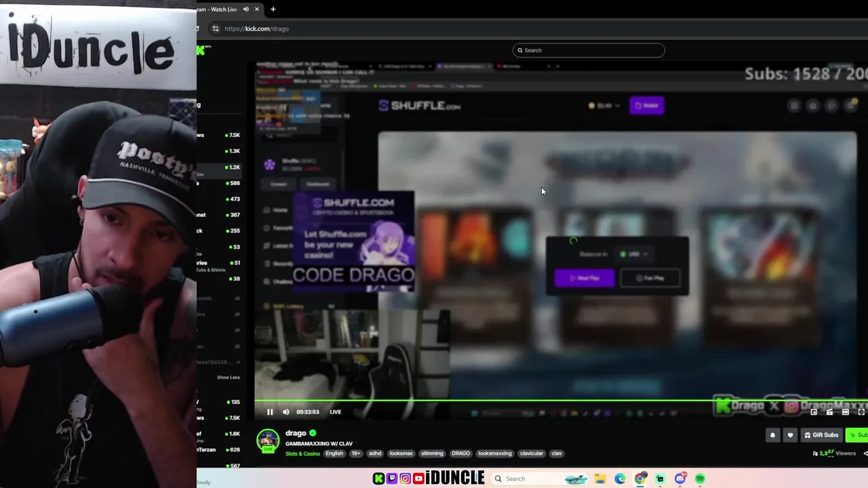The image size is (868, 488).
Task: Open Spotify from the taskbar
Action: 700,479
